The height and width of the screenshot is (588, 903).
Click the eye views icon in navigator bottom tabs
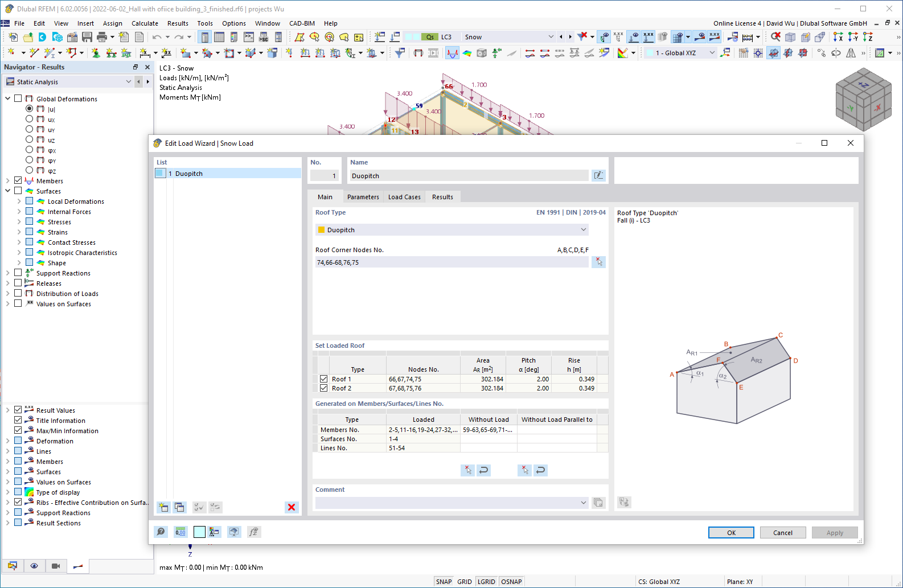(x=34, y=566)
